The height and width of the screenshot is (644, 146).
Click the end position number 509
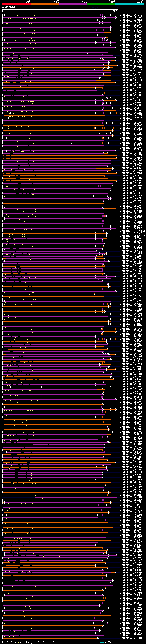(x=115, y=11)
